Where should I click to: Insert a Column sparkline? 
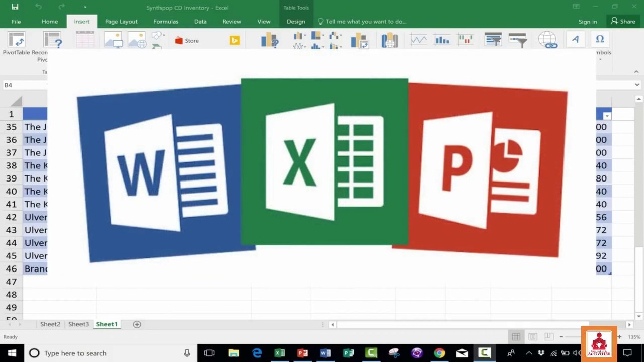coord(442,40)
